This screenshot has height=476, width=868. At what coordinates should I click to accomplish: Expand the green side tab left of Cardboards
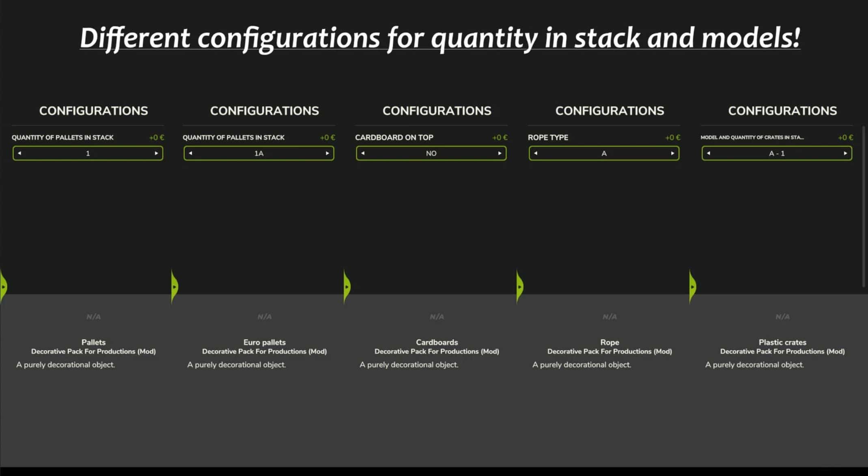pos(347,286)
